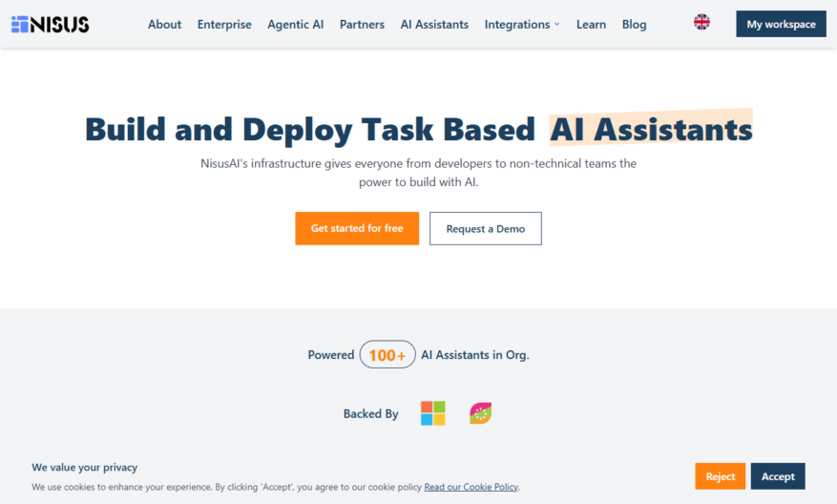837x504 pixels.
Task: Open the Learn nav link
Action: (591, 24)
